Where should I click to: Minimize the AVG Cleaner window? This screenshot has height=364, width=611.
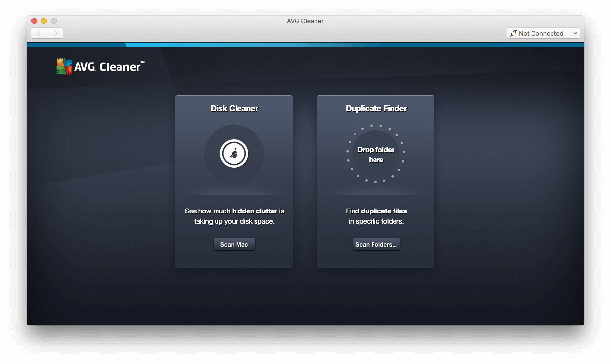(44, 21)
